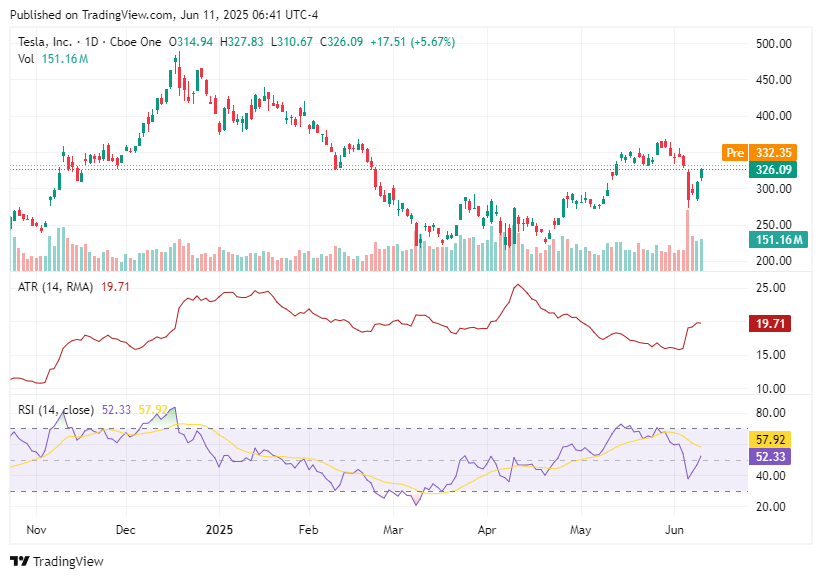The width and height of the screenshot is (822, 579).
Task: Click the 500.00 price axis label
Action: [773, 44]
